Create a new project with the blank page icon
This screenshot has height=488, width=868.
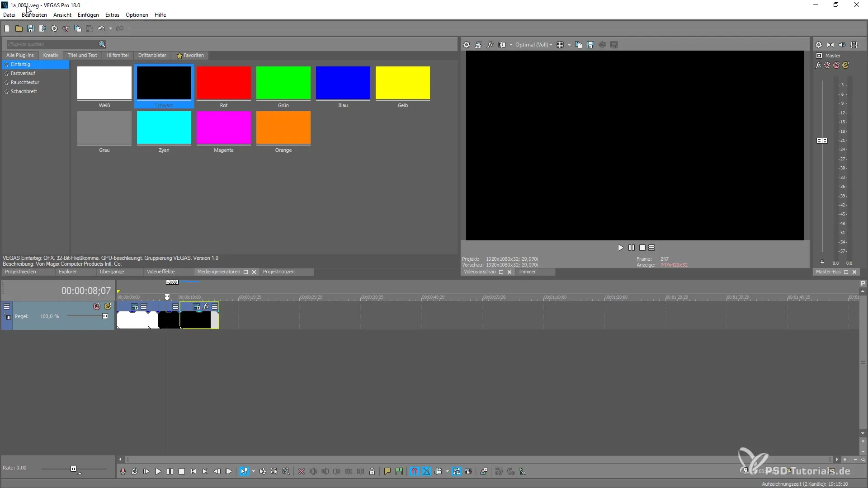point(7,28)
